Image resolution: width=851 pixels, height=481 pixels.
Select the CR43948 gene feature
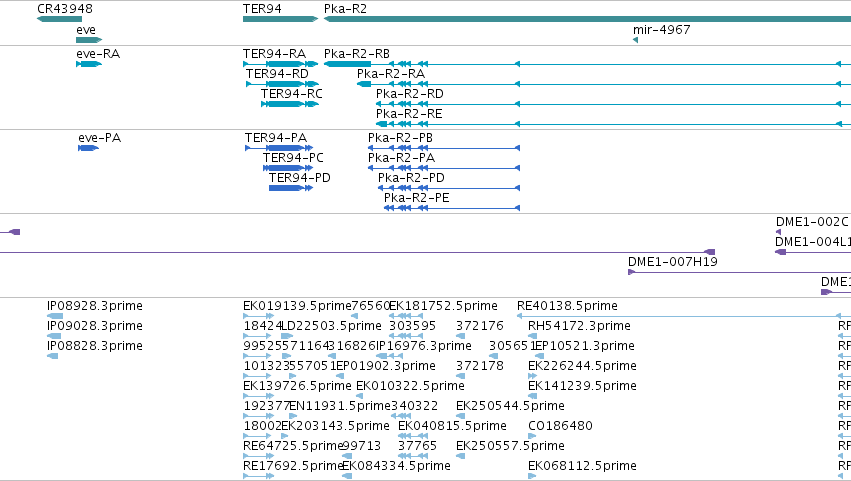coord(59,19)
